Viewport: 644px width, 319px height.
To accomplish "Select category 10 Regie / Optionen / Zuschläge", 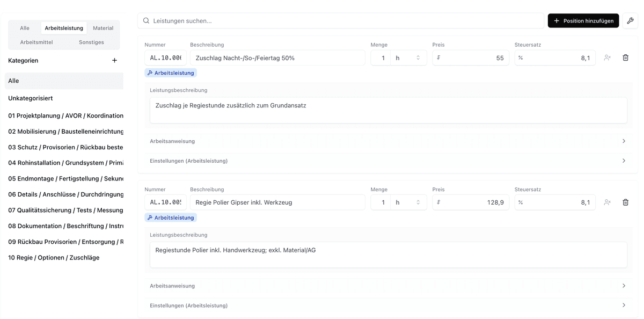I will (x=54, y=258).
